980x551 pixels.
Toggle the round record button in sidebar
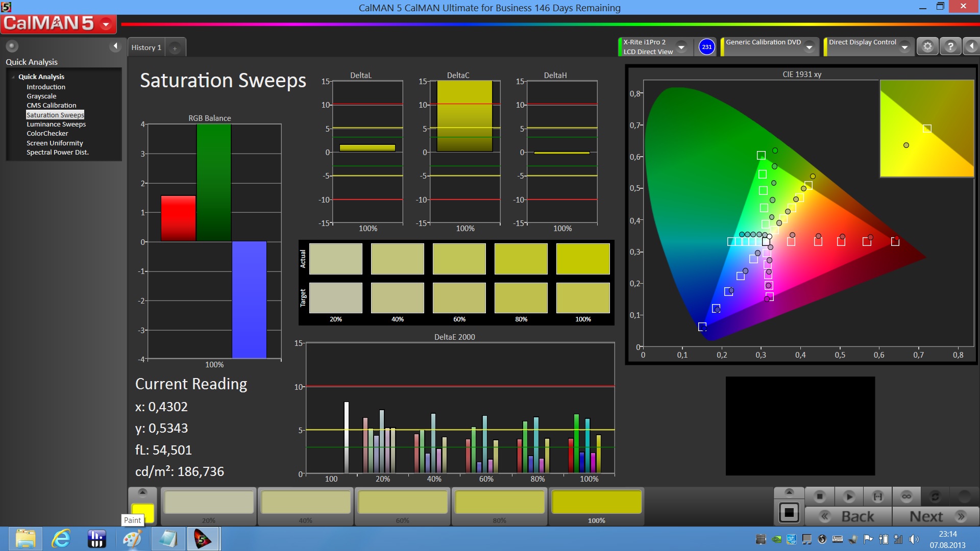(x=12, y=46)
